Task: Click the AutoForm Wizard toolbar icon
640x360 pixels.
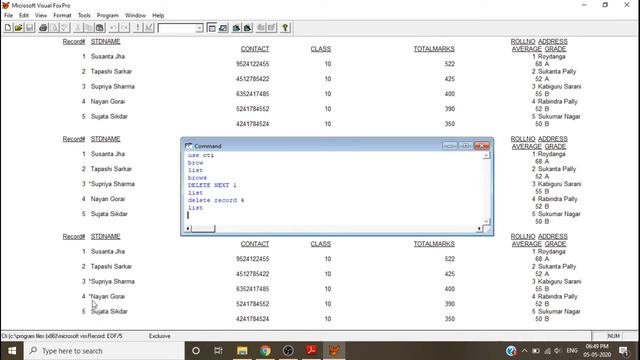Action: click(260, 28)
